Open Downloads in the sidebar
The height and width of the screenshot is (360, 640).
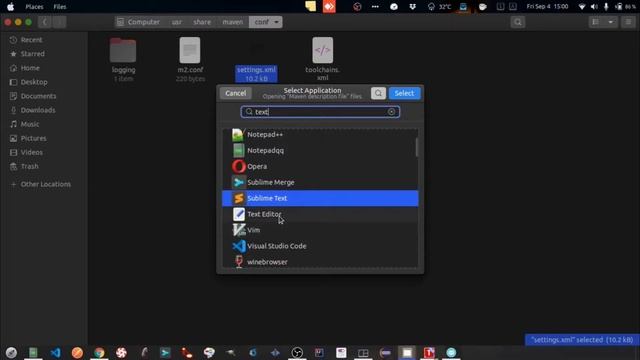click(38, 110)
